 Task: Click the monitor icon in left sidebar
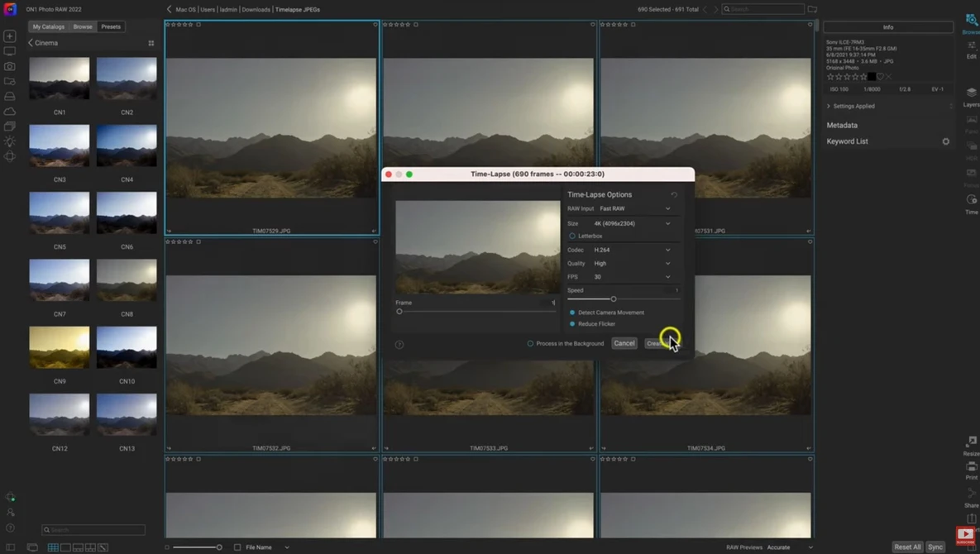click(9, 51)
